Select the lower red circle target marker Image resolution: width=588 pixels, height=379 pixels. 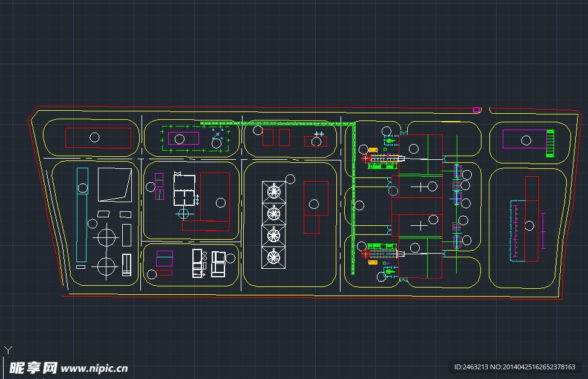pos(366,254)
